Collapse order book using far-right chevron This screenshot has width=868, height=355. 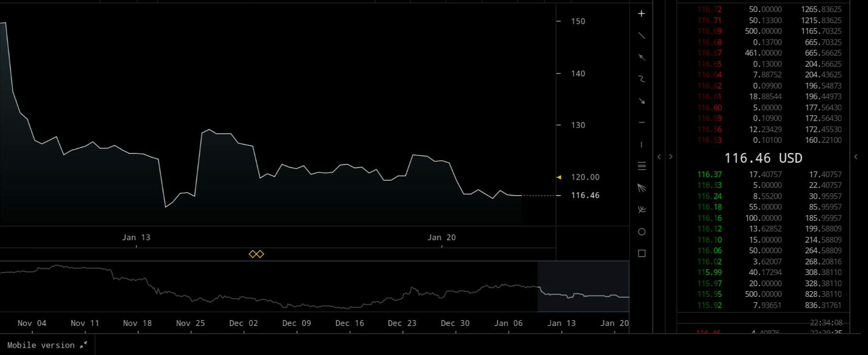[855, 156]
